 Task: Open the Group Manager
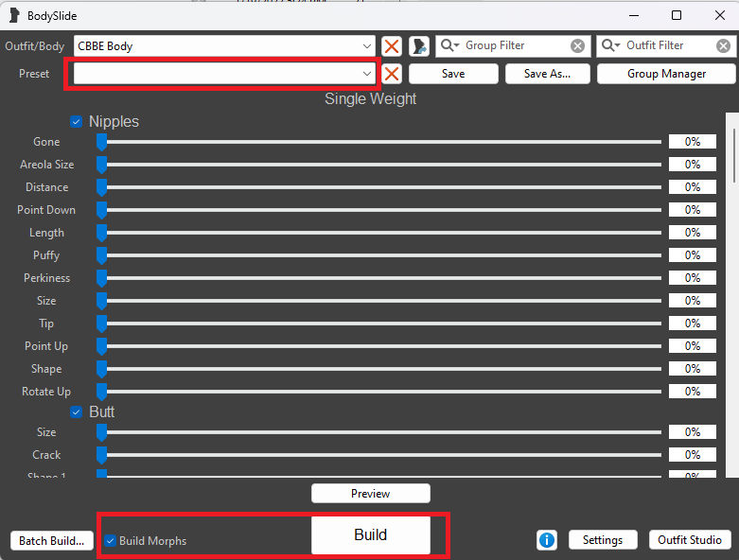(666, 74)
